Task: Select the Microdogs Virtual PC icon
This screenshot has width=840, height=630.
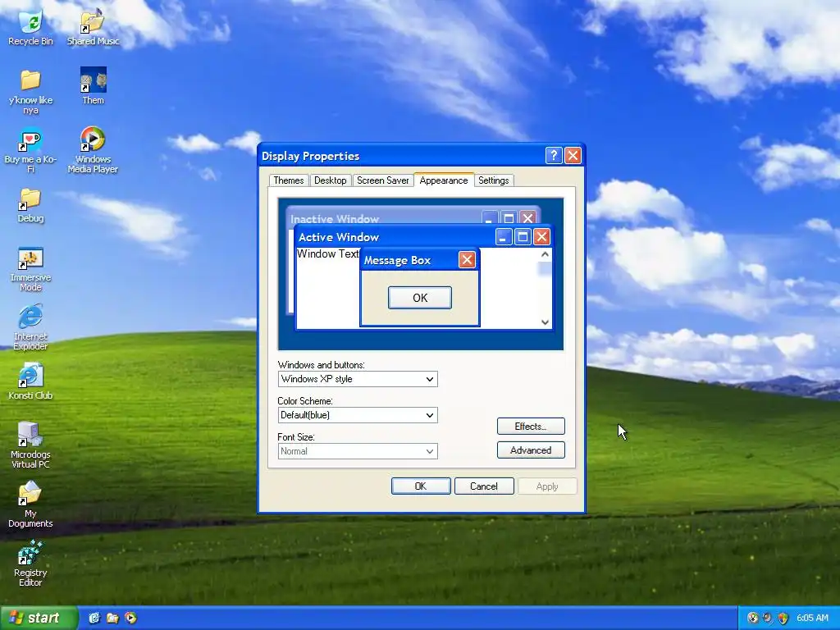Action: tap(30, 445)
